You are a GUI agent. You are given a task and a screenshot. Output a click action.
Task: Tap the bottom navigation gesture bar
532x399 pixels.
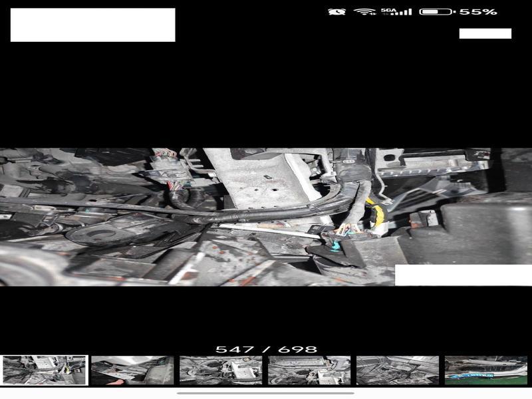point(266,393)
